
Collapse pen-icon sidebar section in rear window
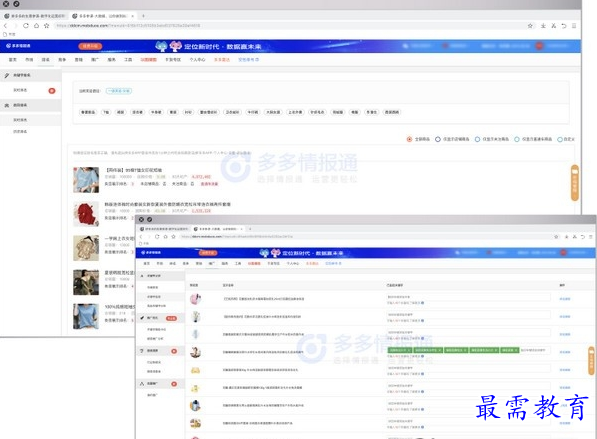coord(30,75)
